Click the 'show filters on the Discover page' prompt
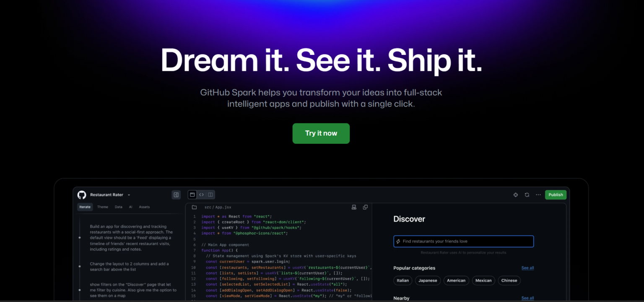This screenshot has width=644, height=302. click(x=133, y=290)
